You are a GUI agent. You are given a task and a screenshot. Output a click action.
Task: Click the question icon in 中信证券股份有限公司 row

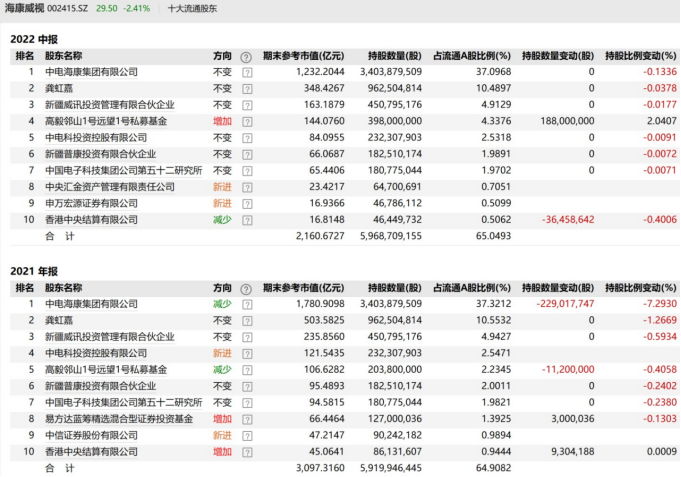tap(247, 434)
